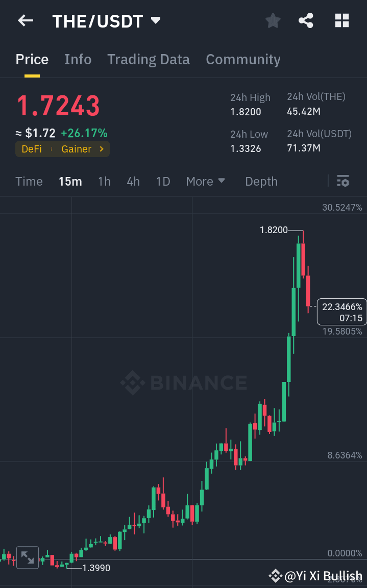Open the Depth chart view
This screenshot has height=588, width=367.
pos(261,181)
